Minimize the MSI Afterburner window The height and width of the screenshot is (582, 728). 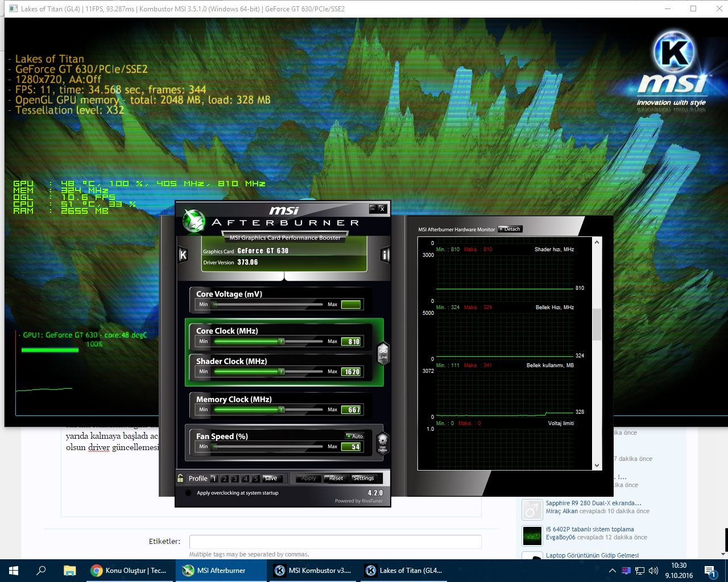click(373, 209)
